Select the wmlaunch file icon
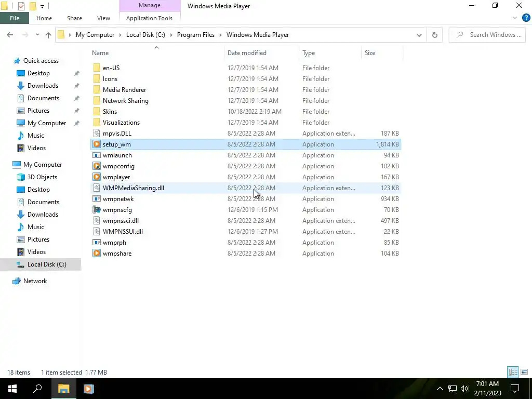This screenshot has width=532, height=399. click(x=97, y=155)
